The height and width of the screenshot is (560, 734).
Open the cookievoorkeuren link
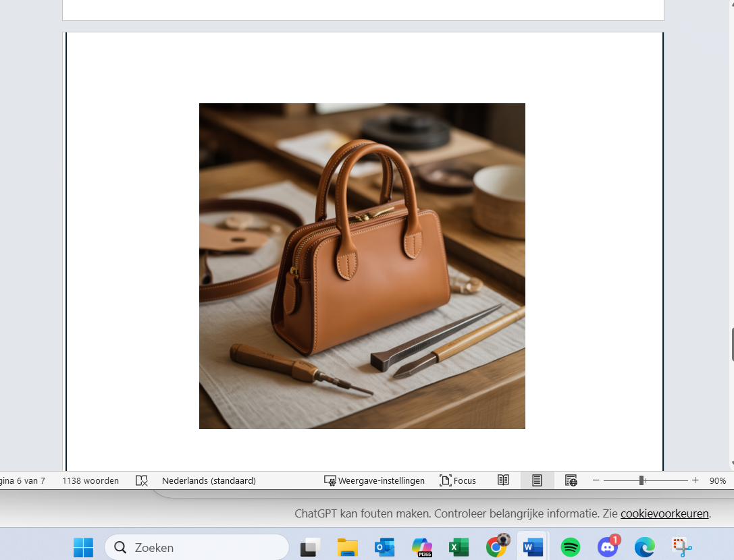tap(664, 513)
